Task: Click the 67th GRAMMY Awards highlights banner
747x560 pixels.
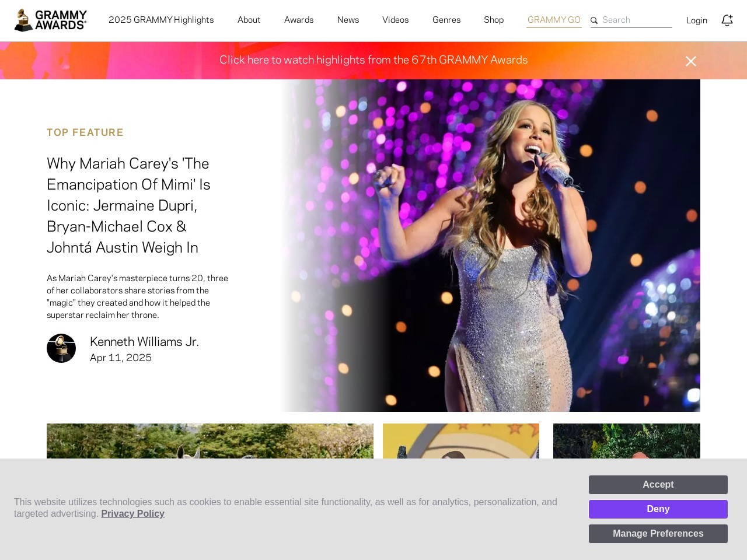Action: pos(373,60)
